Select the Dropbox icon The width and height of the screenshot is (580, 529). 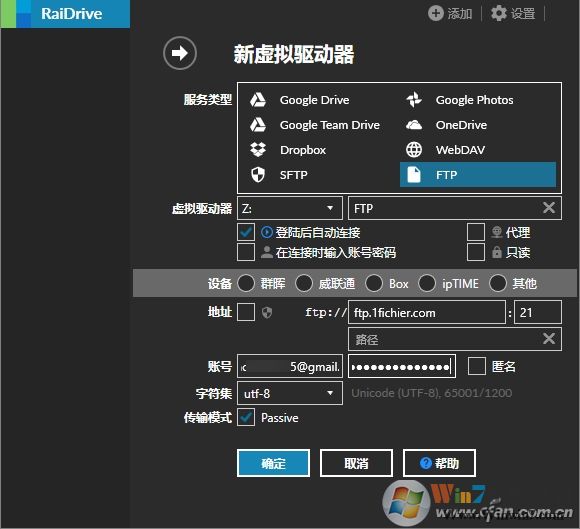258,150
